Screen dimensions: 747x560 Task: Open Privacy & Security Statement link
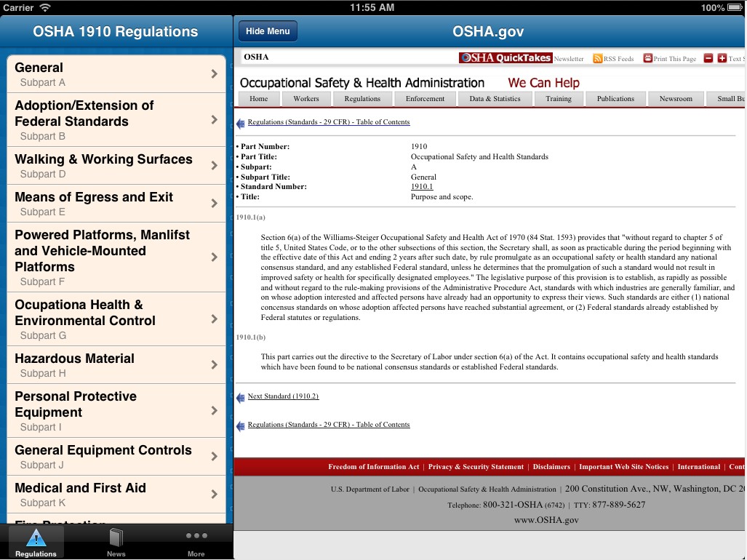pyautogui.click(x=476, y=467)
